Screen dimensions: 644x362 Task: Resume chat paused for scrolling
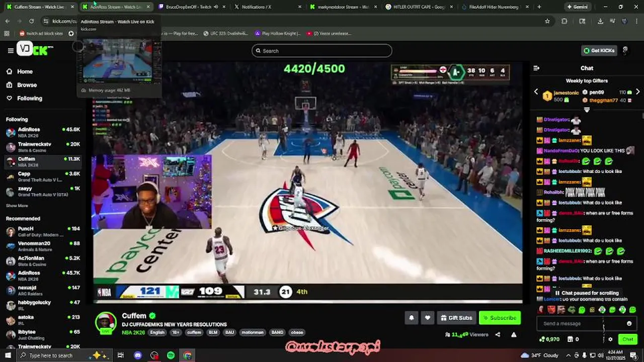coord(586,293)
